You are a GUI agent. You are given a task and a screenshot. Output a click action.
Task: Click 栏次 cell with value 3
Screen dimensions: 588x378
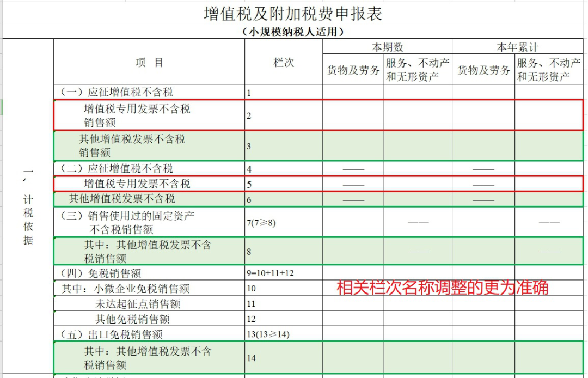[284, 146]
